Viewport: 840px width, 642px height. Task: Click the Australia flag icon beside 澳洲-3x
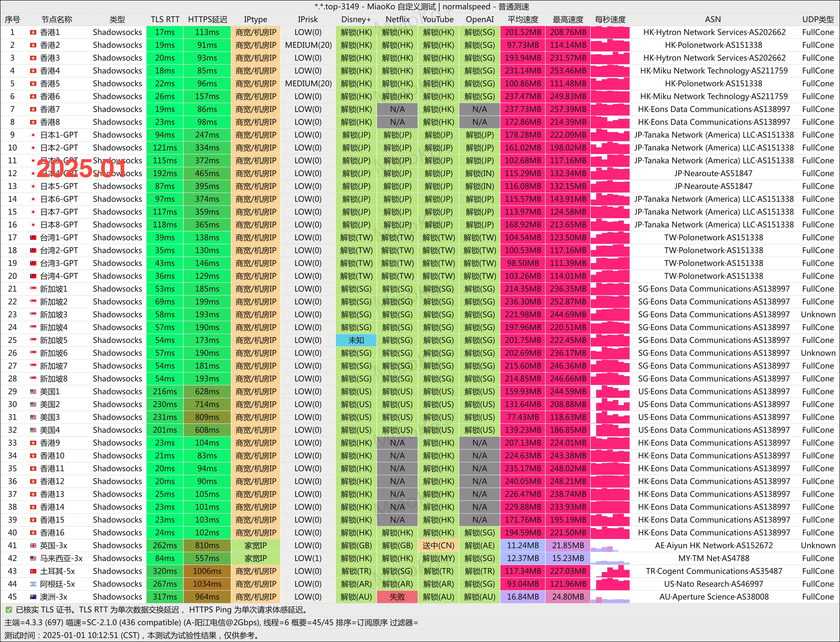coord(33,597)
